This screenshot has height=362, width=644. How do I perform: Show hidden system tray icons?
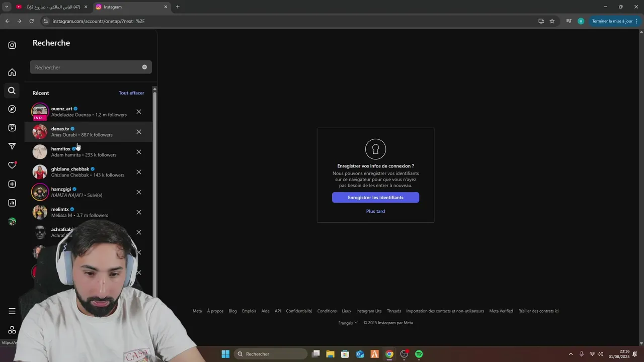[x=571, y=354]
